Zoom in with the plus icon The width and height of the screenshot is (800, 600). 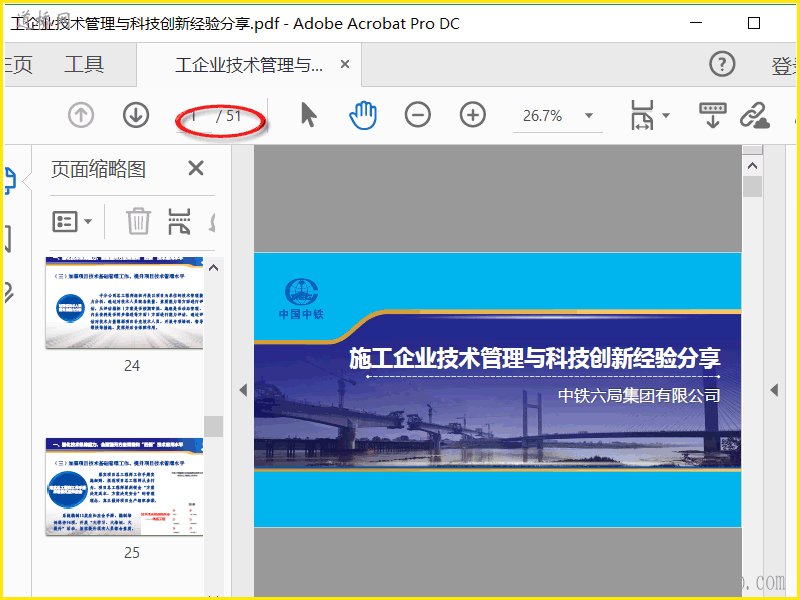472,115
